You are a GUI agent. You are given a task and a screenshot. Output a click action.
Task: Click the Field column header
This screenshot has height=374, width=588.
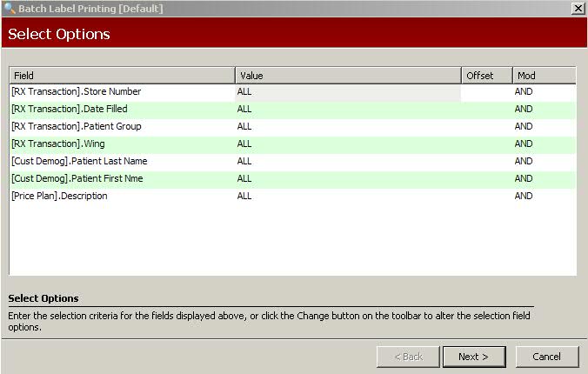[123, 76]
